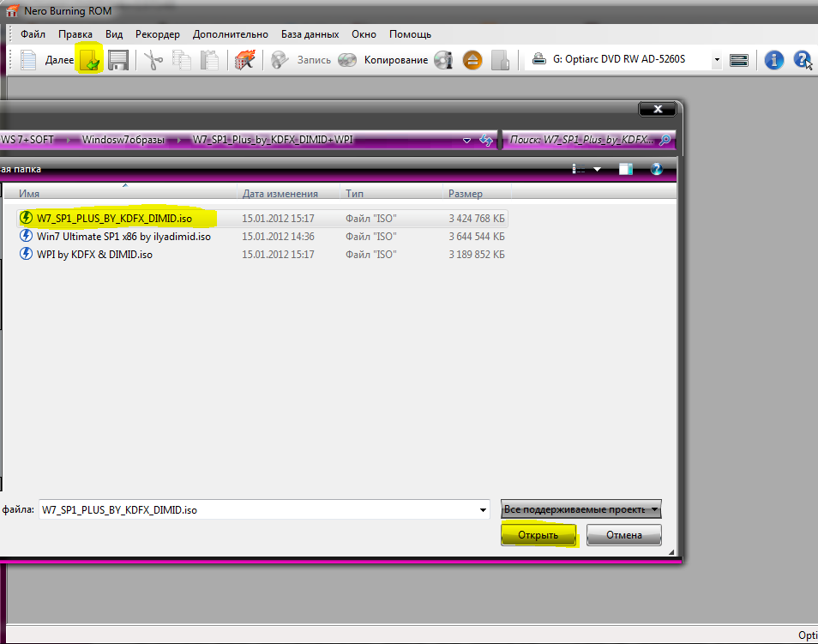Click the Open file folder icon
Viewport: 818px width, 644px height.
coord(90,60)
